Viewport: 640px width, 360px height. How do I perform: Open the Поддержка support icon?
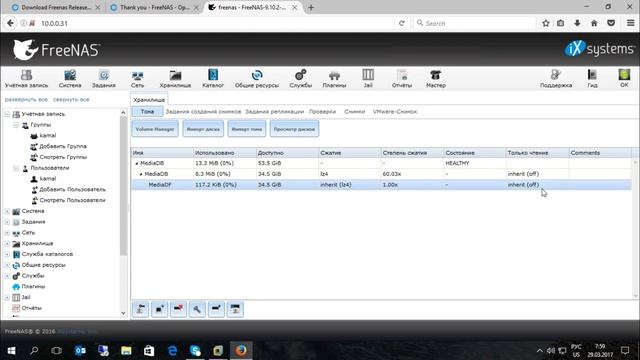click(556, 78)
